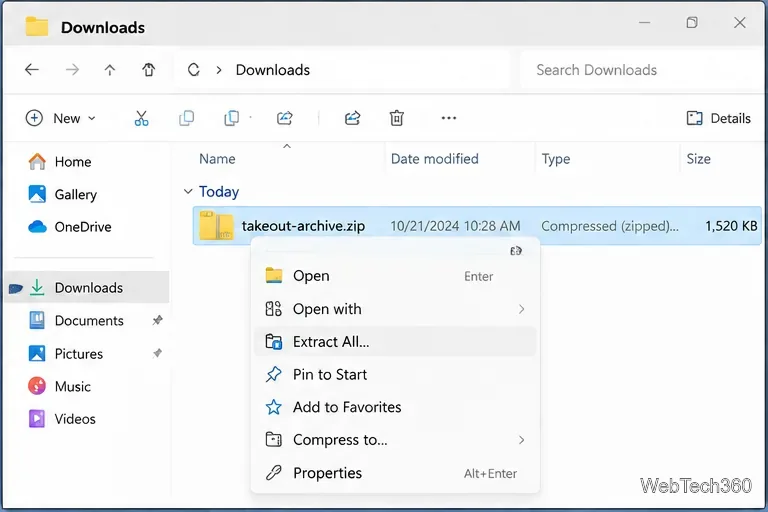Select Downloads in the sidebar

[87, 288]
